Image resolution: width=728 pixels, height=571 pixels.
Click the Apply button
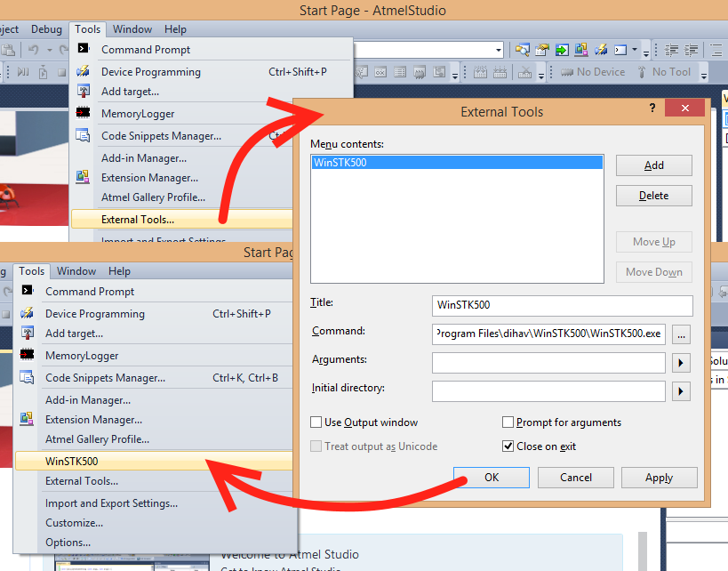[x=659, y=478]
